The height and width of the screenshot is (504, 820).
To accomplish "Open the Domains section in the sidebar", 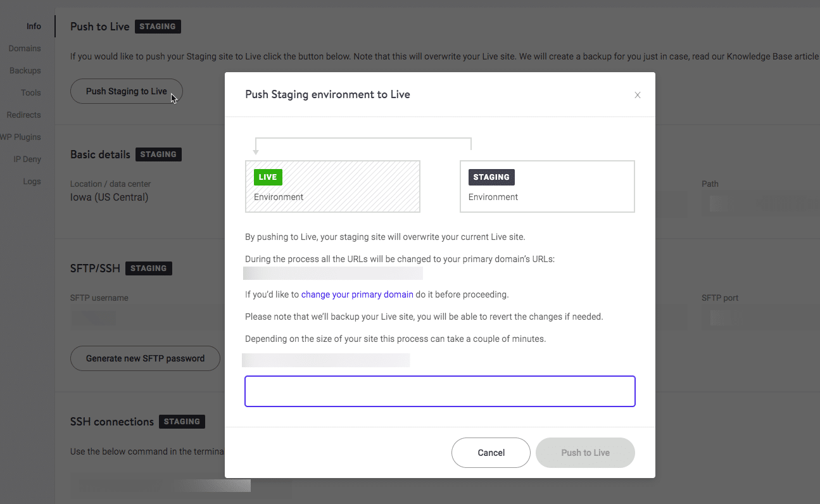I will tap(25, 48).
